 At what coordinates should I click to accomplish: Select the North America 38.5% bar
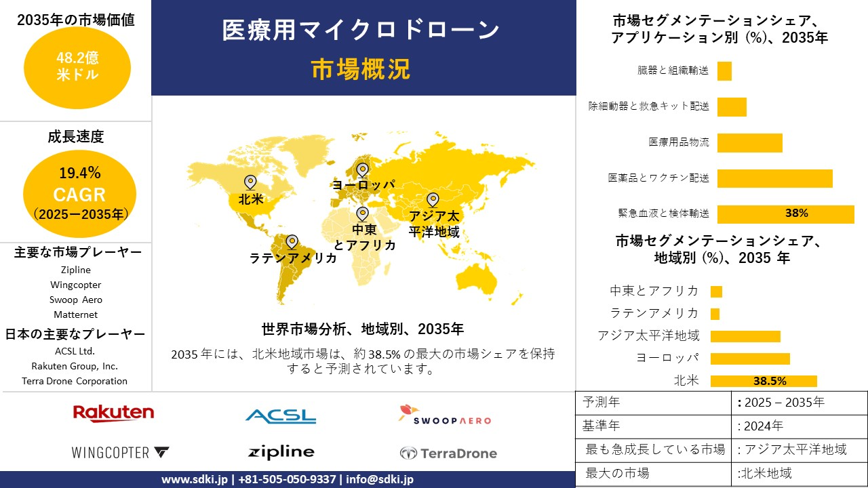tap(764, 381)
